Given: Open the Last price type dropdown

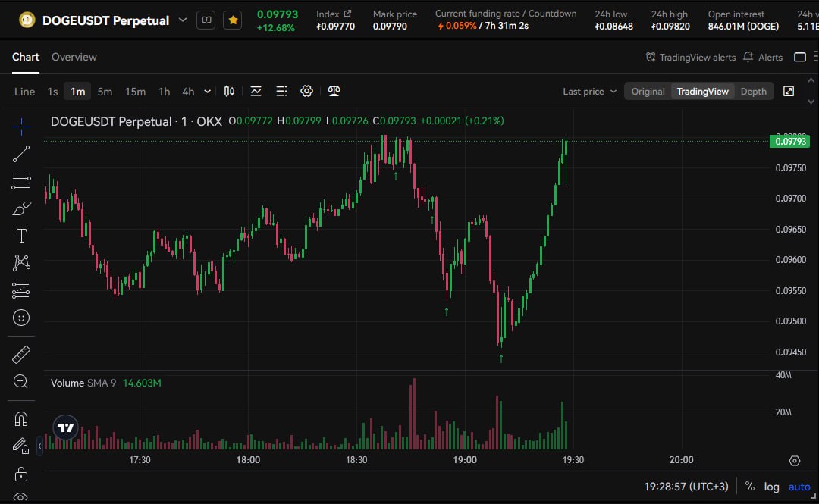Looking at the screenshot, I should coord(590,92).
